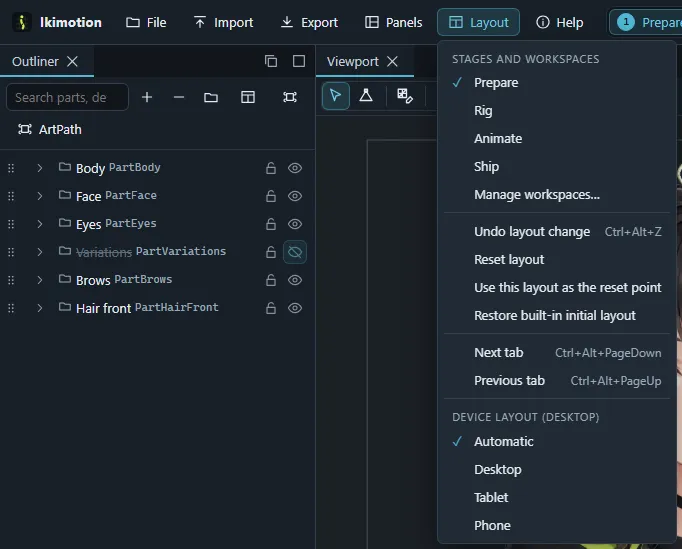Click the plus add icon in Outliner toolbar
Viewport: 682px width, 549px height.
pos(147,97)
